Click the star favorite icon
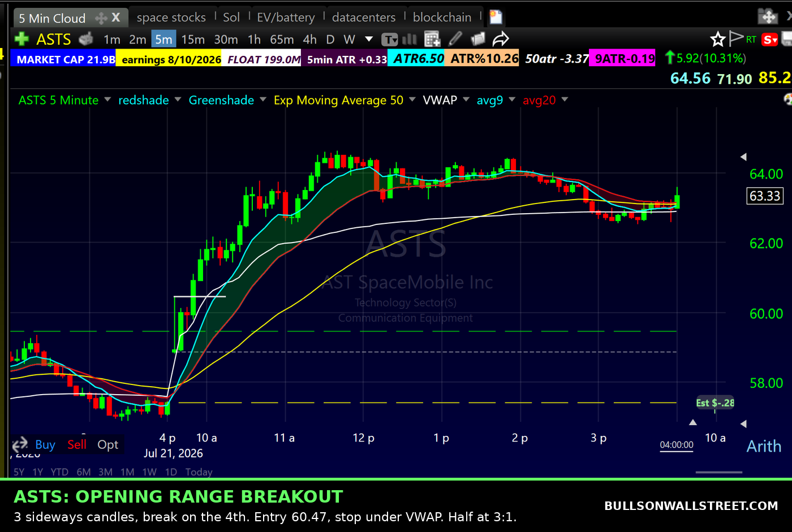The height and width of the screenshot is (532, 792). [718, 39]
